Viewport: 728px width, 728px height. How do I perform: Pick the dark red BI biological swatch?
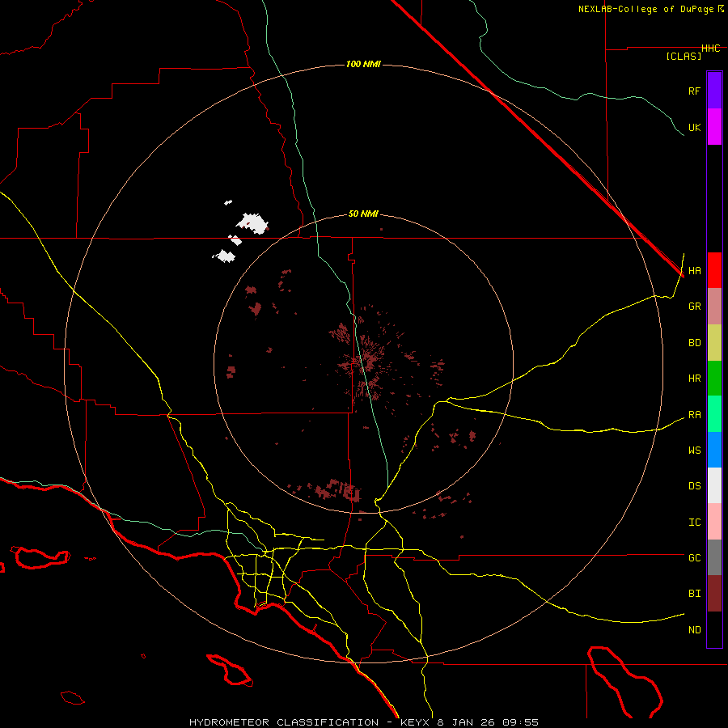(x=714, y=593)
